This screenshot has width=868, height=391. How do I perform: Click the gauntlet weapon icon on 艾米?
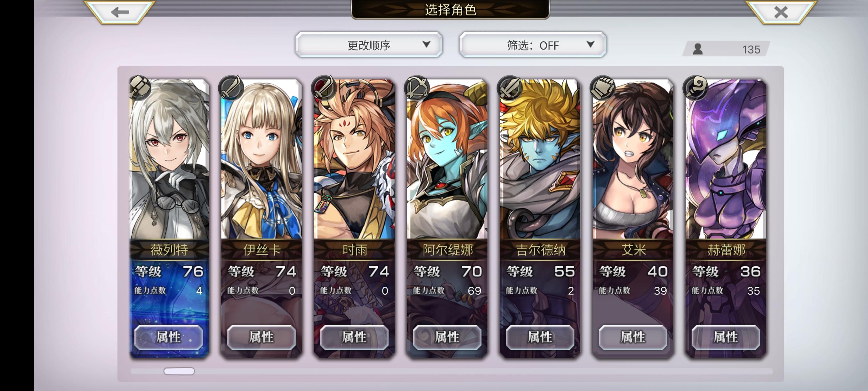[603, 88]
